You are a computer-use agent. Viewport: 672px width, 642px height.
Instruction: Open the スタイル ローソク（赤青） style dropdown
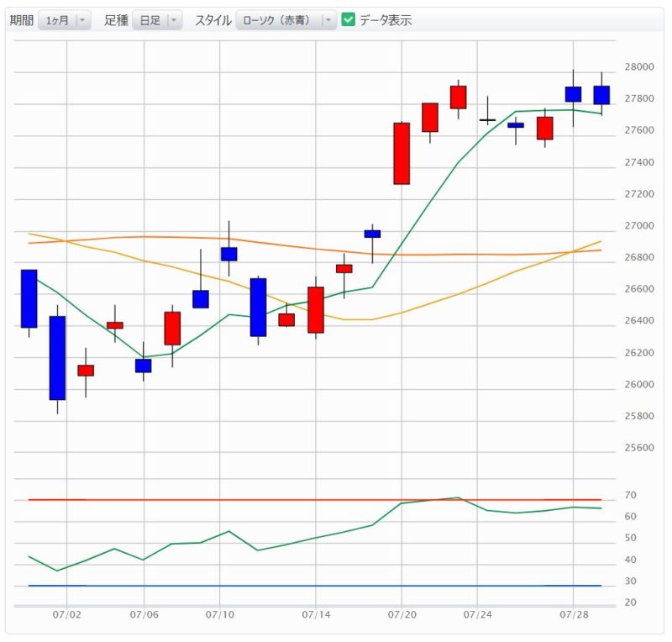(x=286, y=20)
